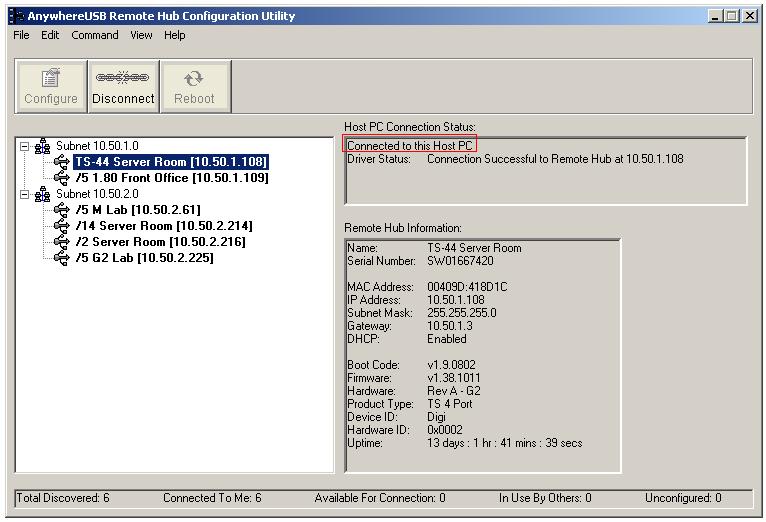This screenshot has width=766, height=522.
Task: Open the Help menu
Action: (175, 35)
